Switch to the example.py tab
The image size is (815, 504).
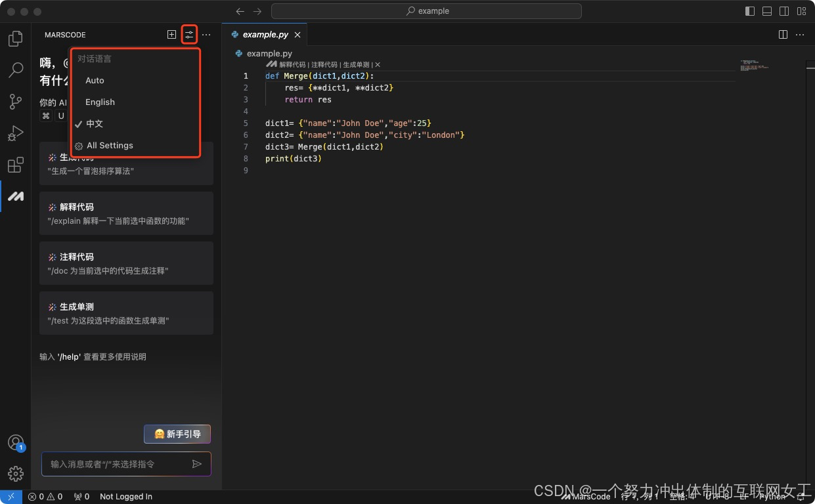(x=264, y=35)
